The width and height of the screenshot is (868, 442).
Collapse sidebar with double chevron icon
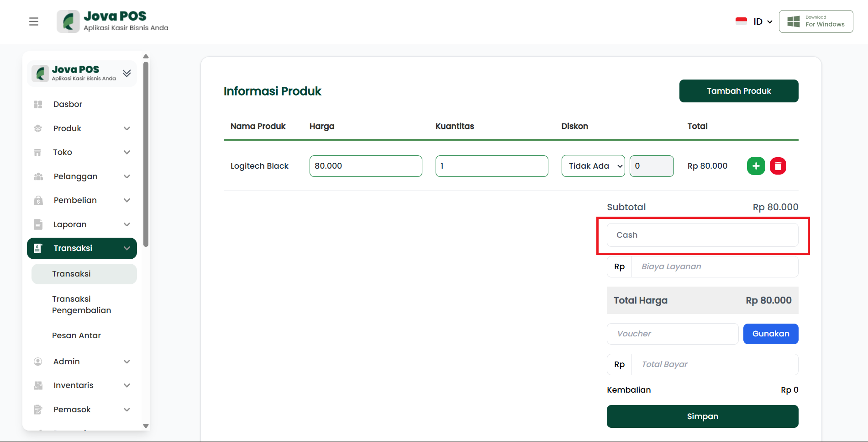pos(127,73)
